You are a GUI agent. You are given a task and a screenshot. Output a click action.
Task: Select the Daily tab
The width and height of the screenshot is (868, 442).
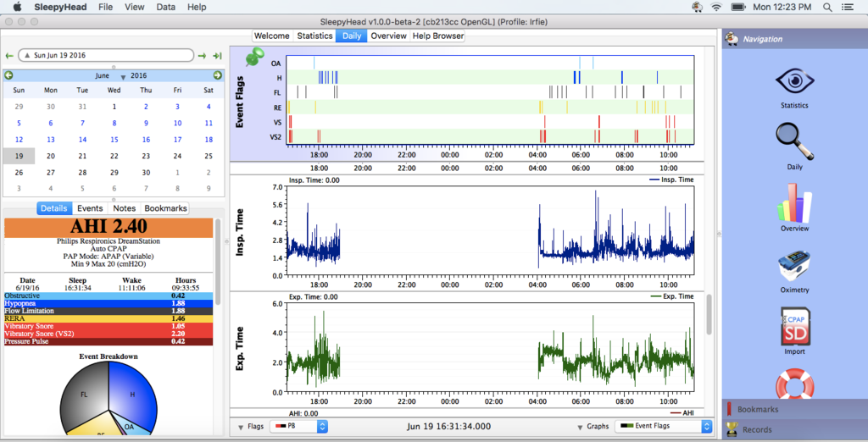tap(352, 36)
